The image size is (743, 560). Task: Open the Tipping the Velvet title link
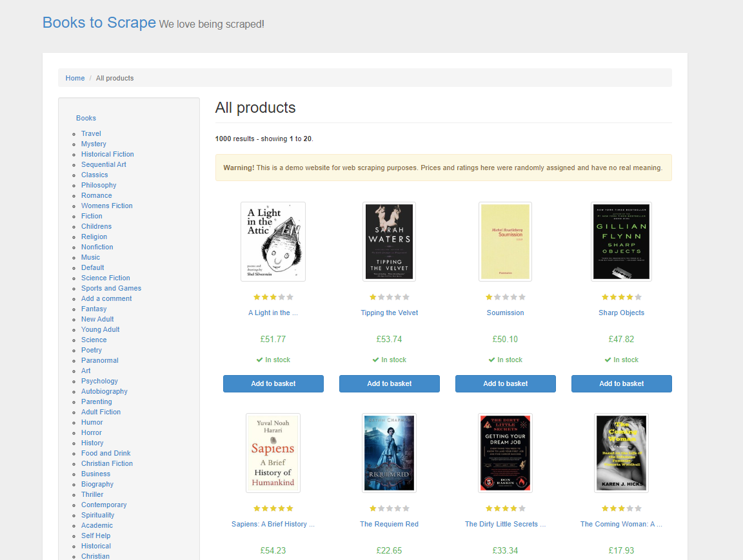pos(389,313)
